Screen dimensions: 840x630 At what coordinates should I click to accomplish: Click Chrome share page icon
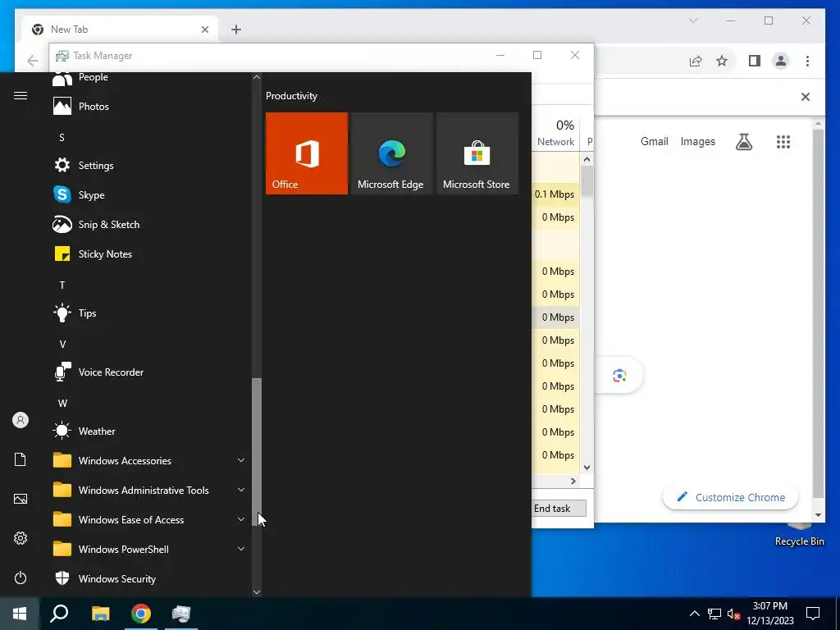[x=696, y=61]
